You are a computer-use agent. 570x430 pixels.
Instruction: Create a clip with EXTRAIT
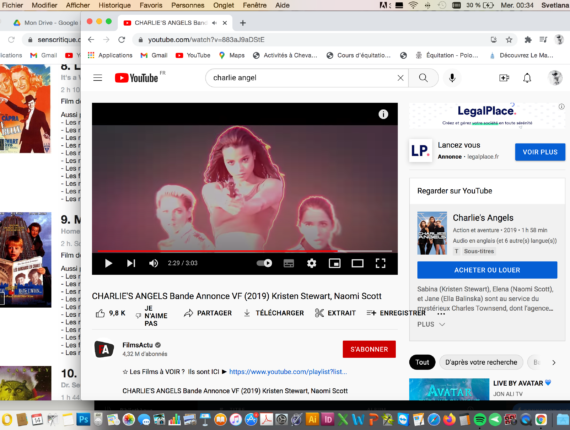click(x=335, y=313)
